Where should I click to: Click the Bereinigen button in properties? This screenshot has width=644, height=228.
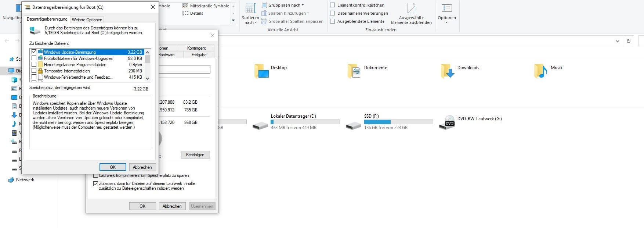pos(195,155)
